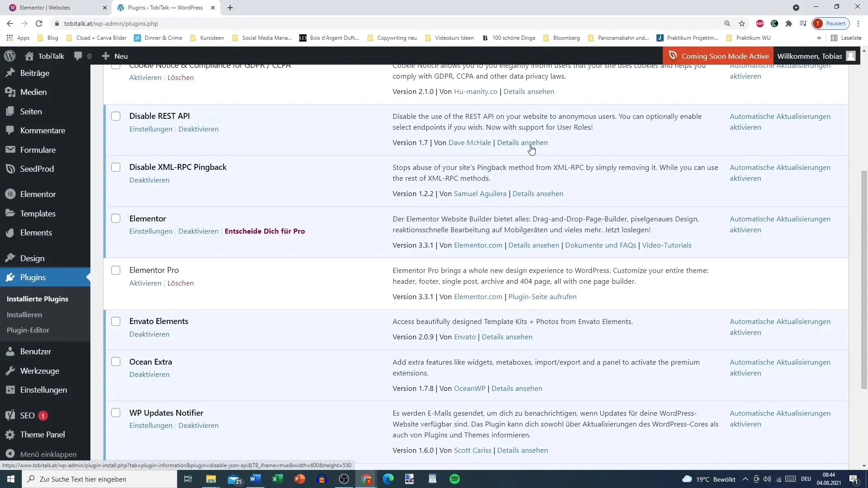868x488 pixels.
Task: Expand the Theme Panel menu section
Action: pyautogui.click(x=42, y=434)
